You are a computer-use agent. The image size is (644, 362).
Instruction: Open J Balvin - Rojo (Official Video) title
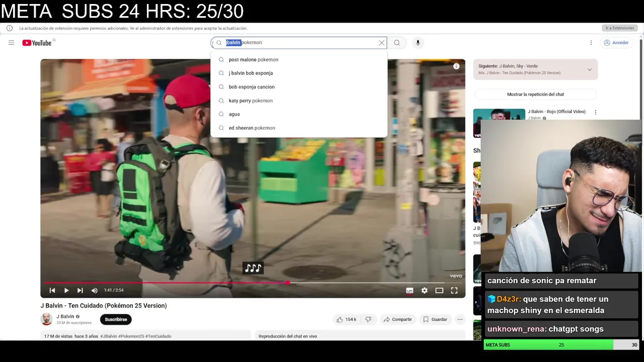click(556, 112)
